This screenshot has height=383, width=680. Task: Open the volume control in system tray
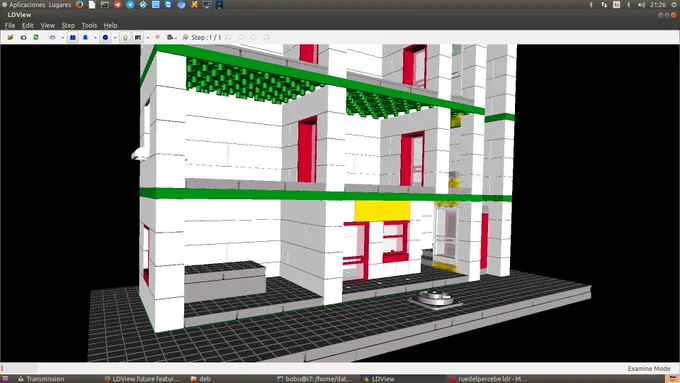(641, 5)
